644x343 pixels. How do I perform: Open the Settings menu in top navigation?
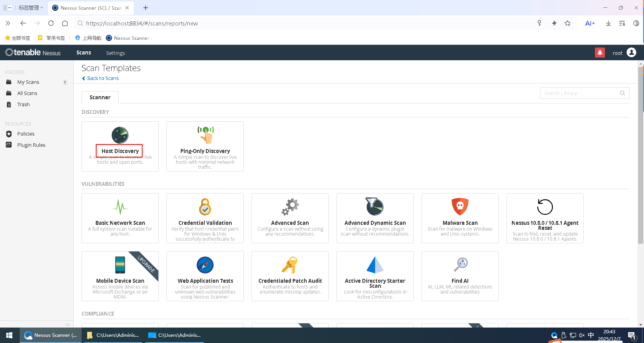[x=116, y=53]
